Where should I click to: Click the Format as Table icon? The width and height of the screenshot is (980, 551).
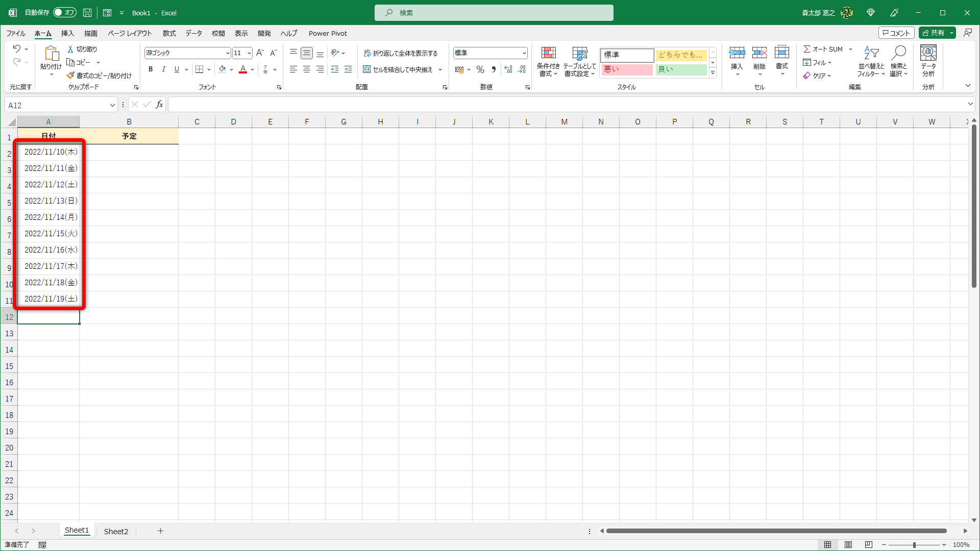[579, 53]
